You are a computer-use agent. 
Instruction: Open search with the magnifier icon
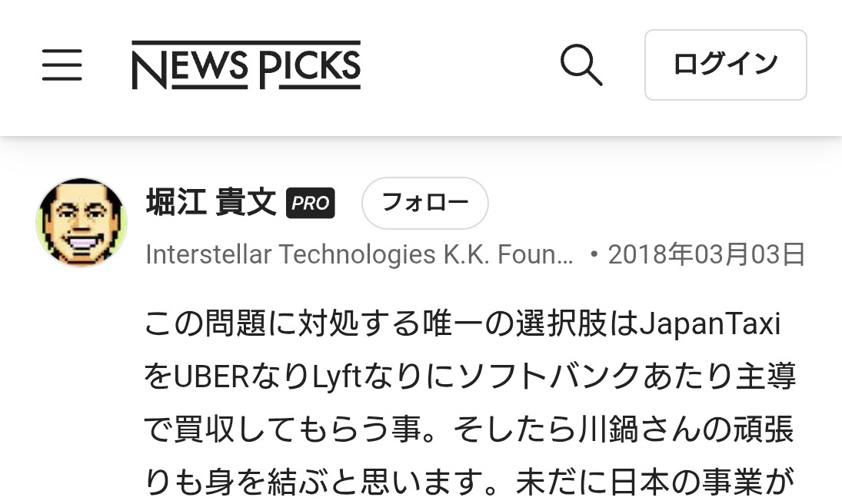[581, 65]
